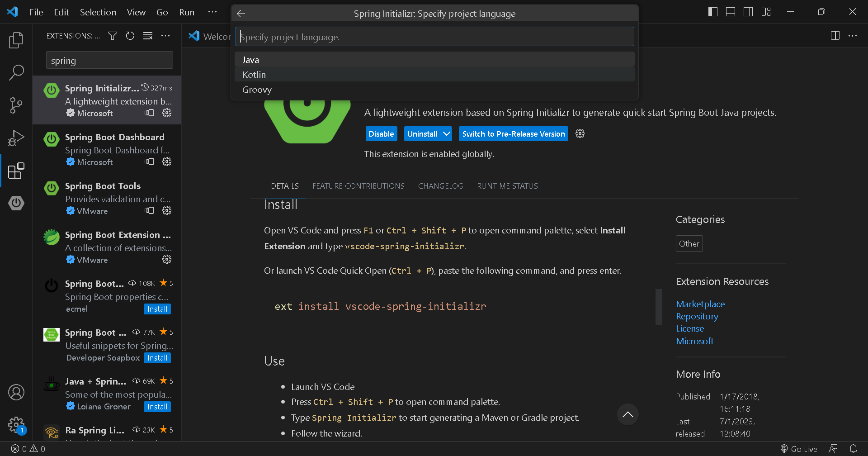This screenshot has height=456, width=868.
Task: Open the Extensions view
Action: [x=16, y=171]
